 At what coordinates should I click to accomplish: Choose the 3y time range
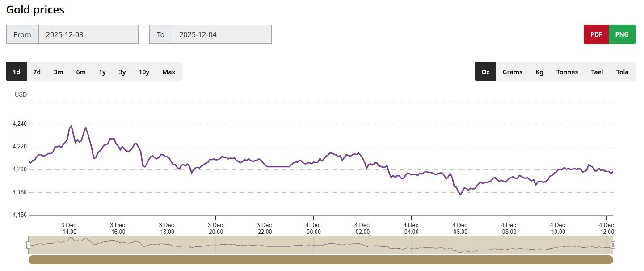click(122, 72)
